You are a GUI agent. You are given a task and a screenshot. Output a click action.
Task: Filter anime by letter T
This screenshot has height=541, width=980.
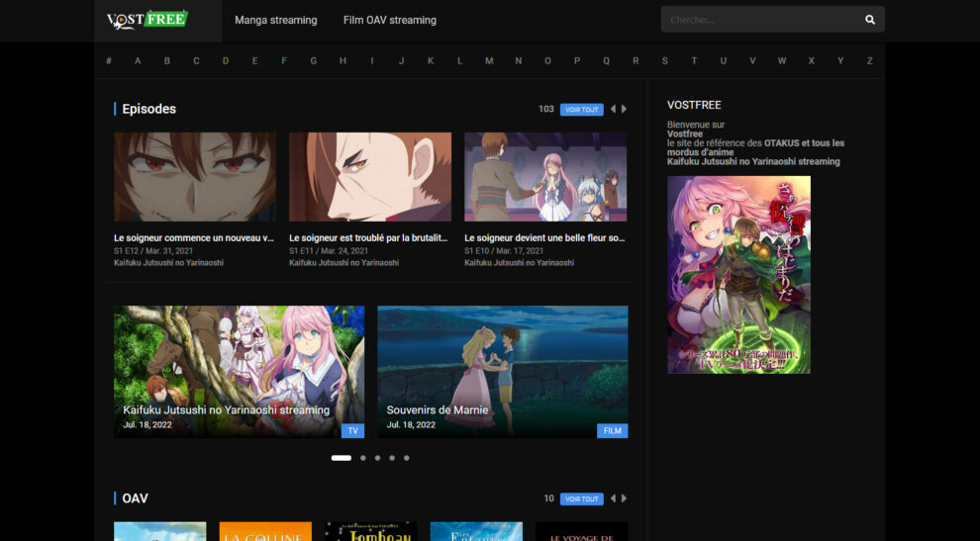(x=694, y=60)
